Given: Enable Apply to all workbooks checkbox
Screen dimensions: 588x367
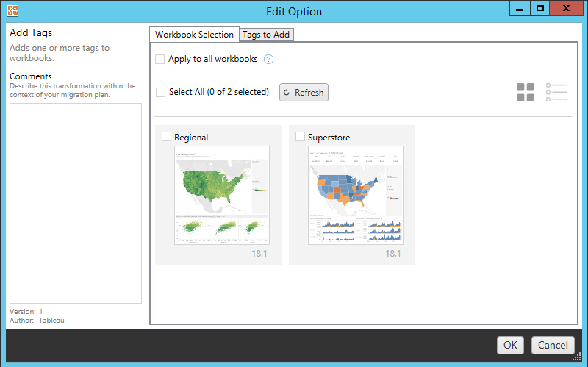Looking at the screenshot, I should coord(160,59).
